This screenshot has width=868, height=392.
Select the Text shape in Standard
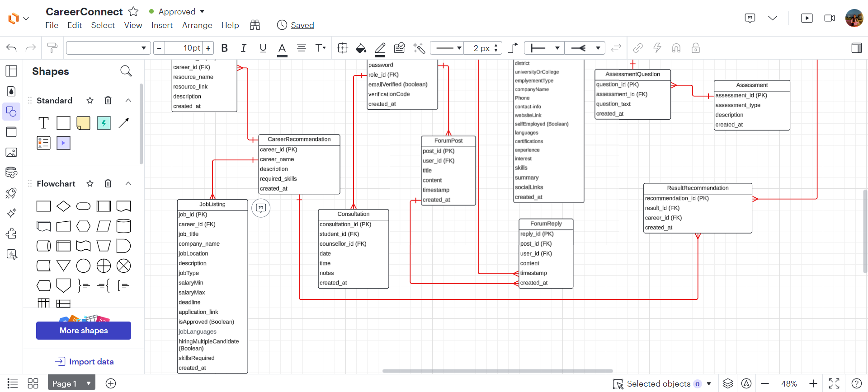(x=43, y=123)
